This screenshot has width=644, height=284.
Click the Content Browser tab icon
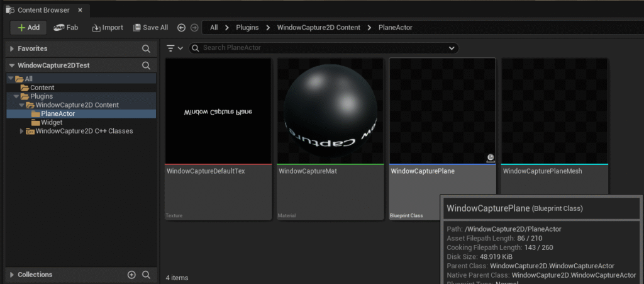[10, 10]
